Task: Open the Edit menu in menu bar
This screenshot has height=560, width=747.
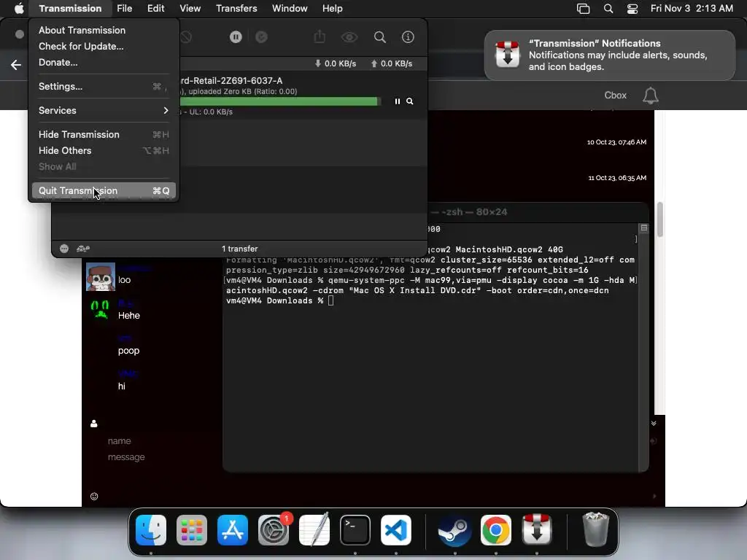Action: tap(156, 8)
